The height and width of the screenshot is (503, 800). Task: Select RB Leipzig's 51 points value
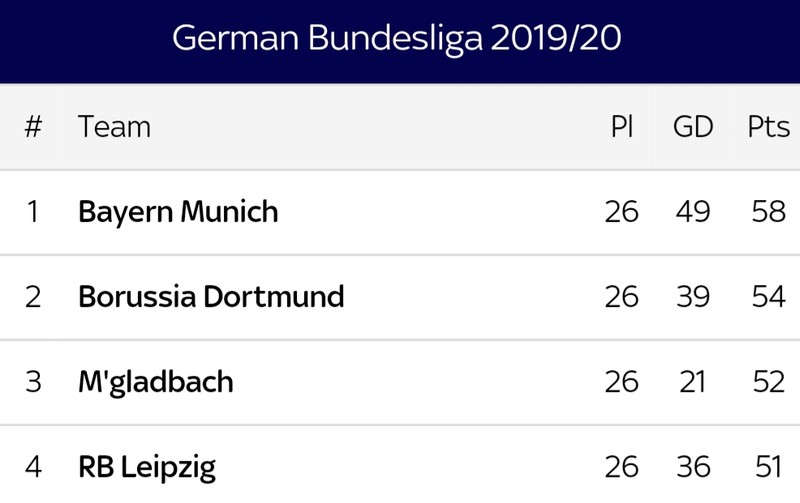tap(768, 467)
